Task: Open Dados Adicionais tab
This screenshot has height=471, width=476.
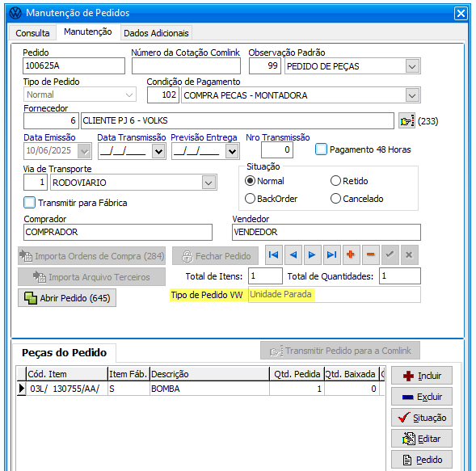Action: pyautogui.click(x=156, y=33)
